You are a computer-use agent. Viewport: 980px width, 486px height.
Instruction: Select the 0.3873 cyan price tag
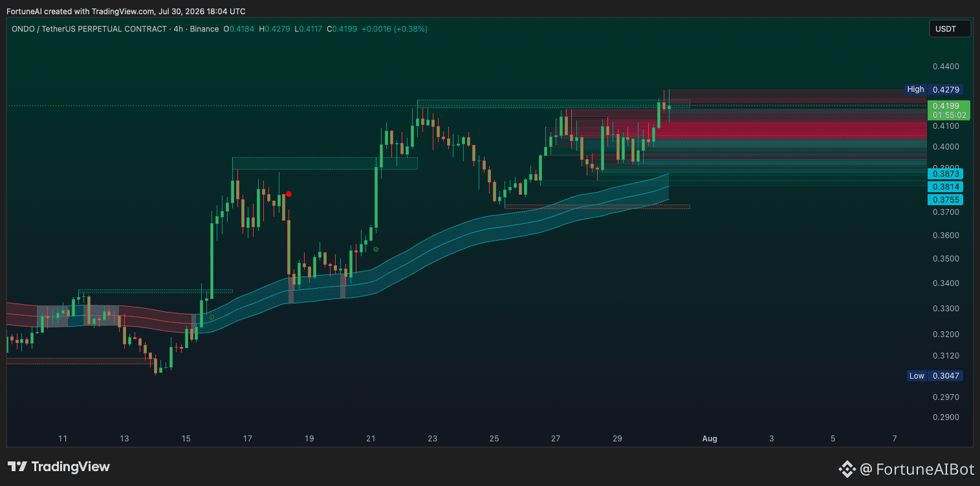coord(946,173)
